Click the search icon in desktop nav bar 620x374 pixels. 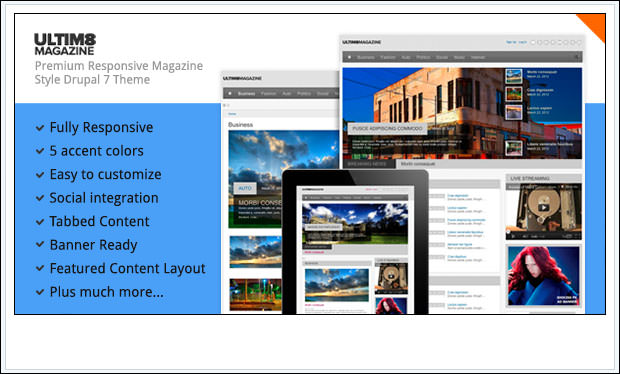576,57
